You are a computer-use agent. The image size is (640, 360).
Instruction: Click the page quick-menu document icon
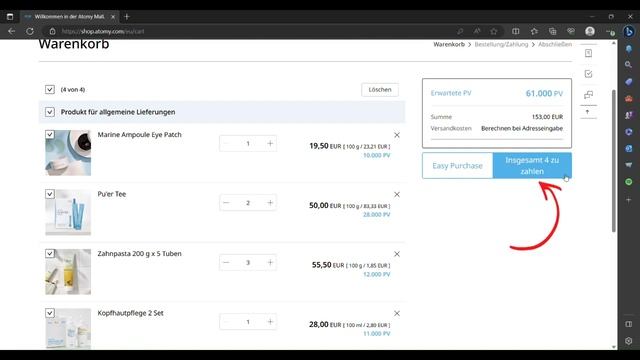pos(588,53)
